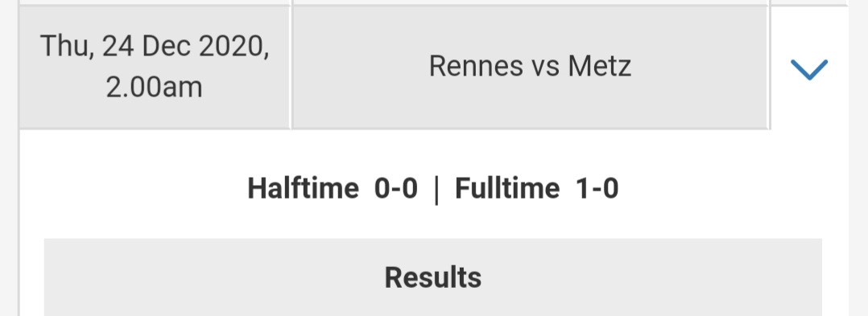The width and height of the screenshot is (868, 316).
Task: Click the fulltime score 1-0
Action: 597,188
